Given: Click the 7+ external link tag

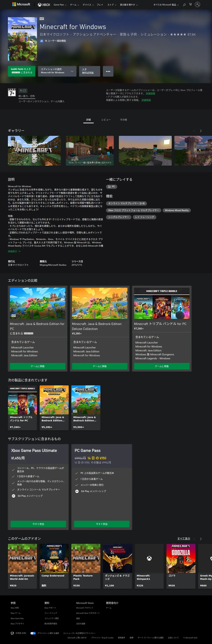Looking at the screenshot, I should (23, 91).
